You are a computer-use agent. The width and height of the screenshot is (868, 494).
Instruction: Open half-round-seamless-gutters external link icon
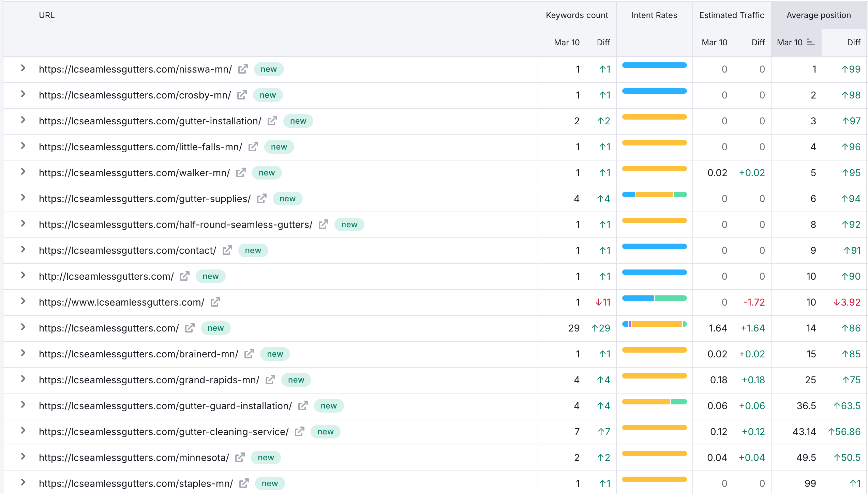pos(323,225)
